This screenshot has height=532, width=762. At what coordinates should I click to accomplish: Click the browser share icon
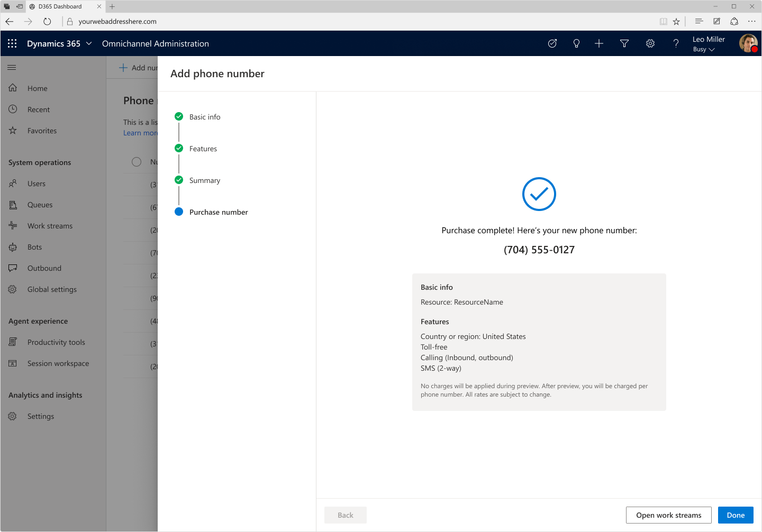(734, 21)
